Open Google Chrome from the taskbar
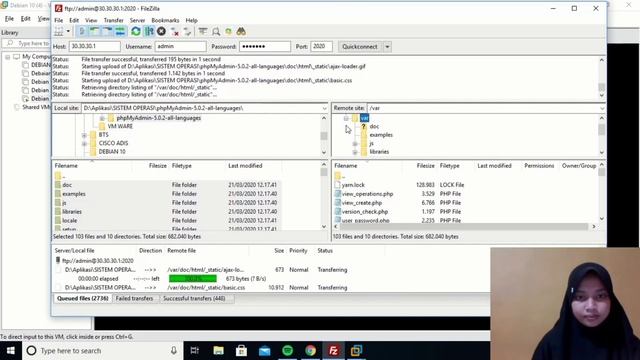This screenshot has width=640, height=360. click(x=311, y=351)
